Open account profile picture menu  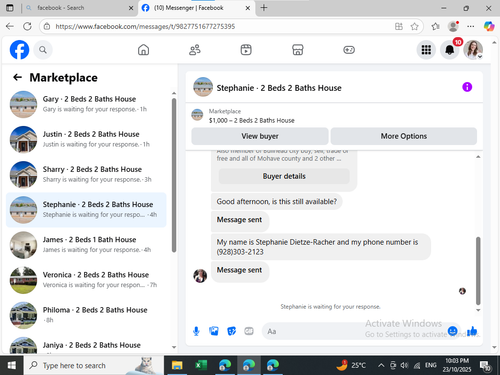[473, 50]
